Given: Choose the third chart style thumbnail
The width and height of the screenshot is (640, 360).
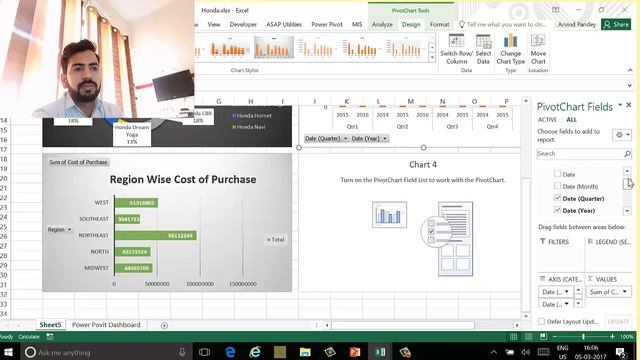Looking at the screenshot, I should 318,47.
